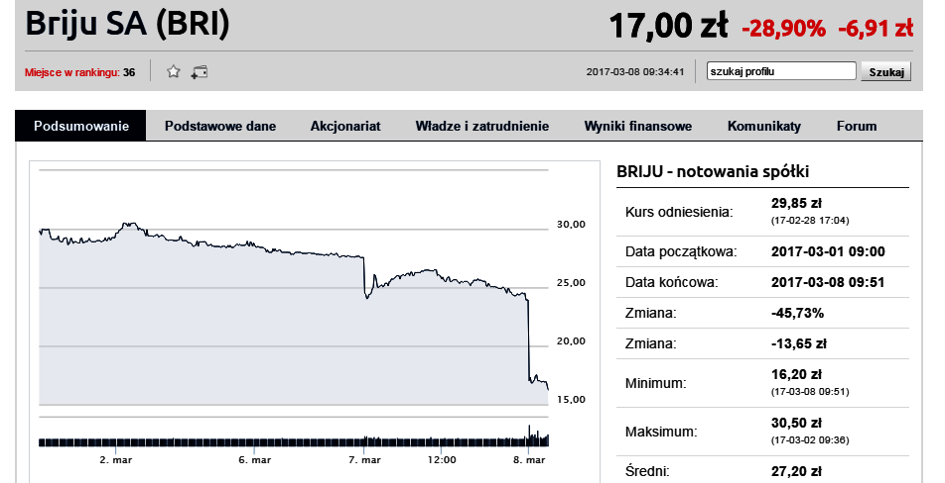Click the 8. mar marker on chart axis

pyautogui.click(x=529, y=459)
